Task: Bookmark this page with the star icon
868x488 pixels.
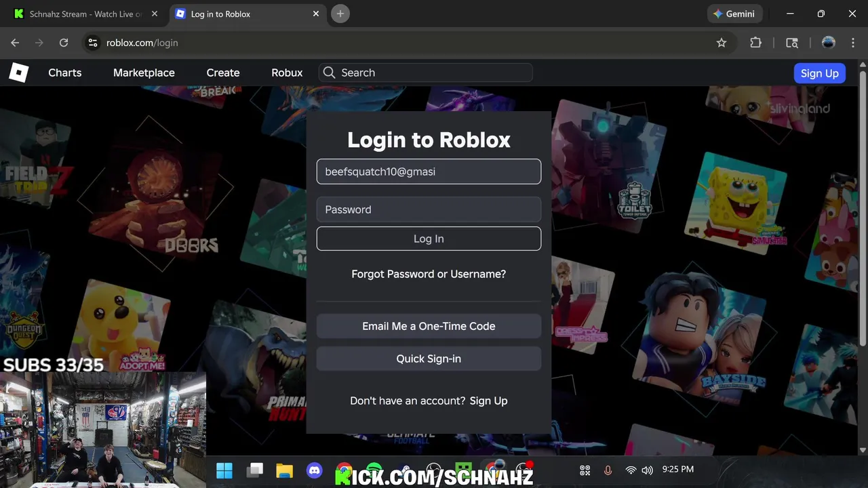Action: [x=722, y=43]
